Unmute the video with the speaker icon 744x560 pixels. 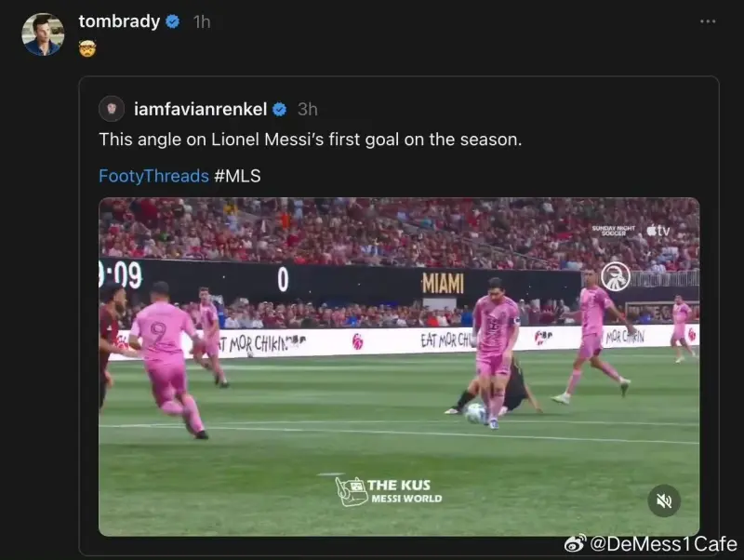[664, 500]
